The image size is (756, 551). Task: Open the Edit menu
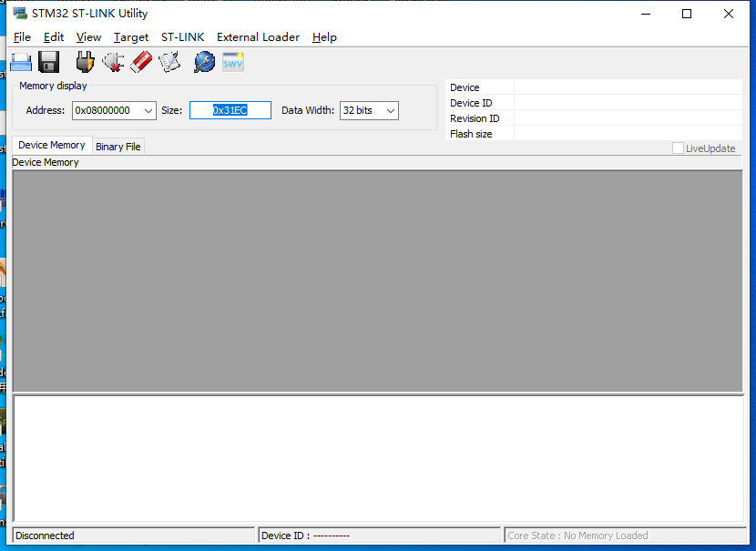(x=54, y=37)
